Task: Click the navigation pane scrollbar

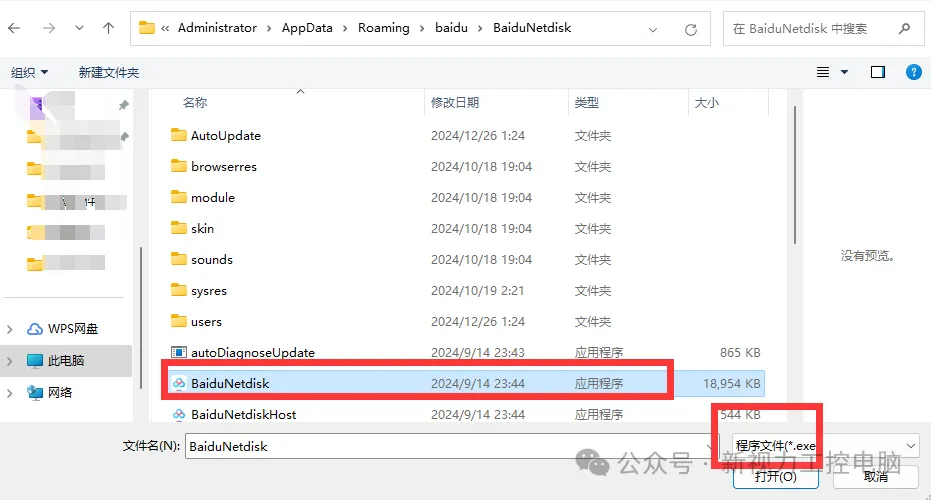Action: (141, 318)
